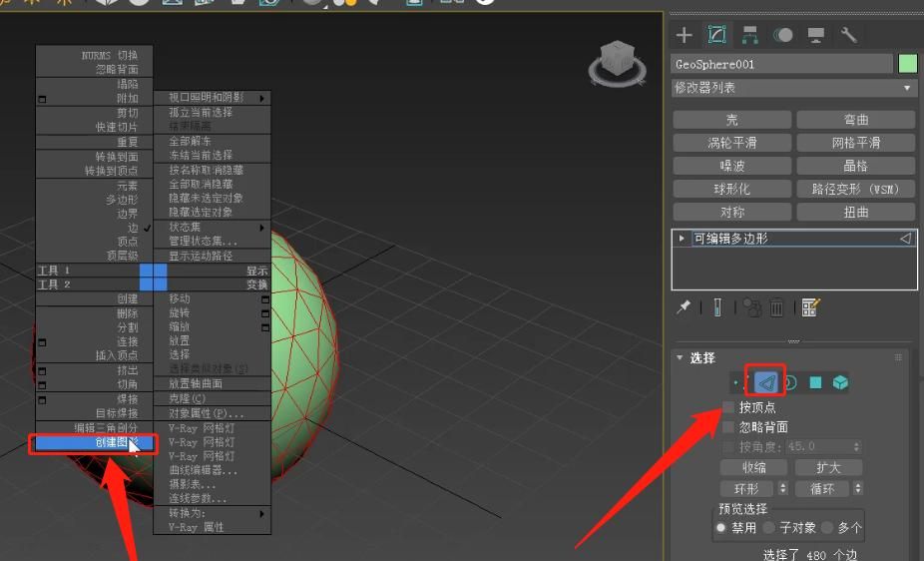This screenshot has width=924, height=561.
Task: Adjust the 按角度 value spinner
Action: tap(857, 446)
